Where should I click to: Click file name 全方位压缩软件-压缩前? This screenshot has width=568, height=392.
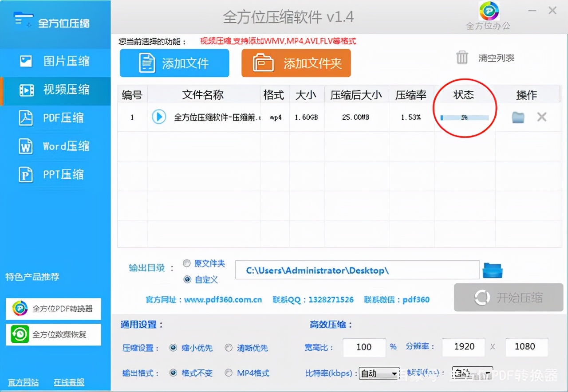click(x=217, y=118)
